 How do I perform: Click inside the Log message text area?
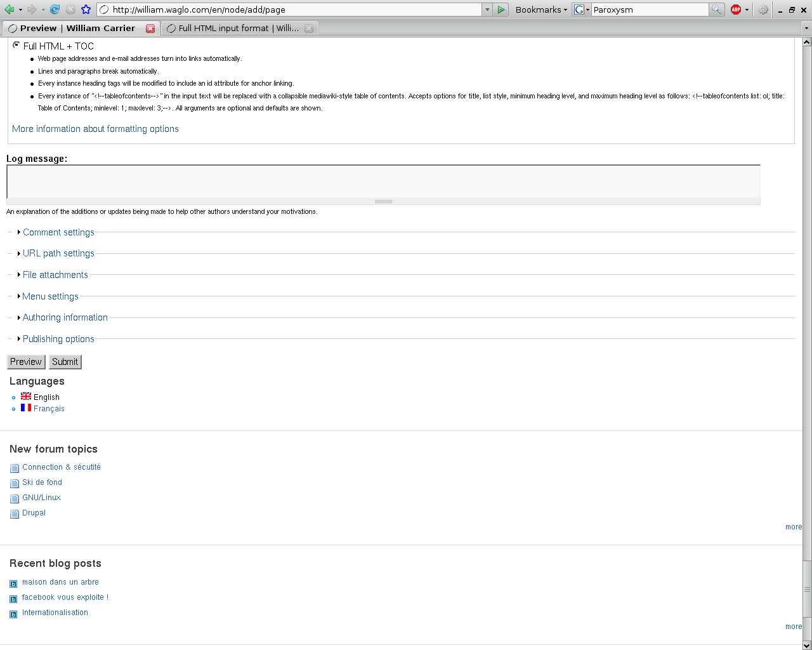[381, 183]
